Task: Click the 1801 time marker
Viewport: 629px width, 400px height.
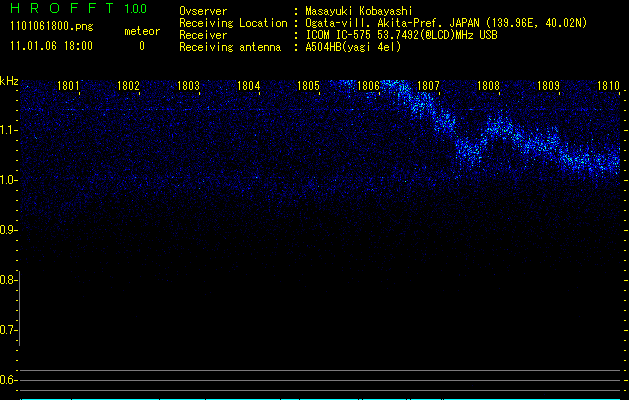Action: point(68,86)
